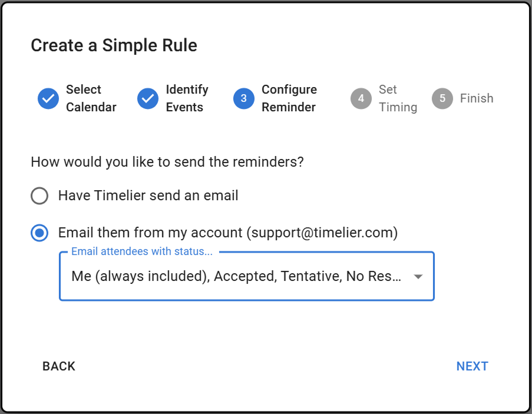Screen dimensions: 532x414
Task: Click the Select Calendar step checkmark icon
Action: [x=48, y=99]
